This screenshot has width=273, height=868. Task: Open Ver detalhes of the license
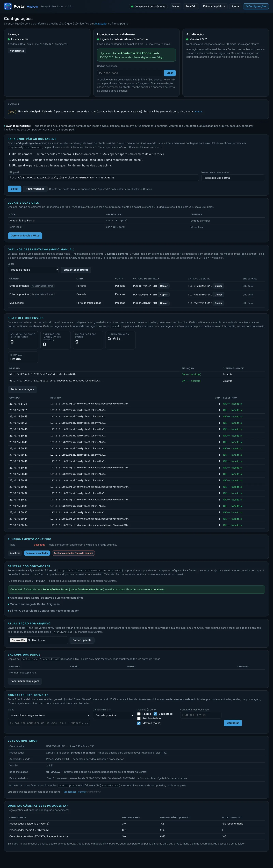[17, 51]
